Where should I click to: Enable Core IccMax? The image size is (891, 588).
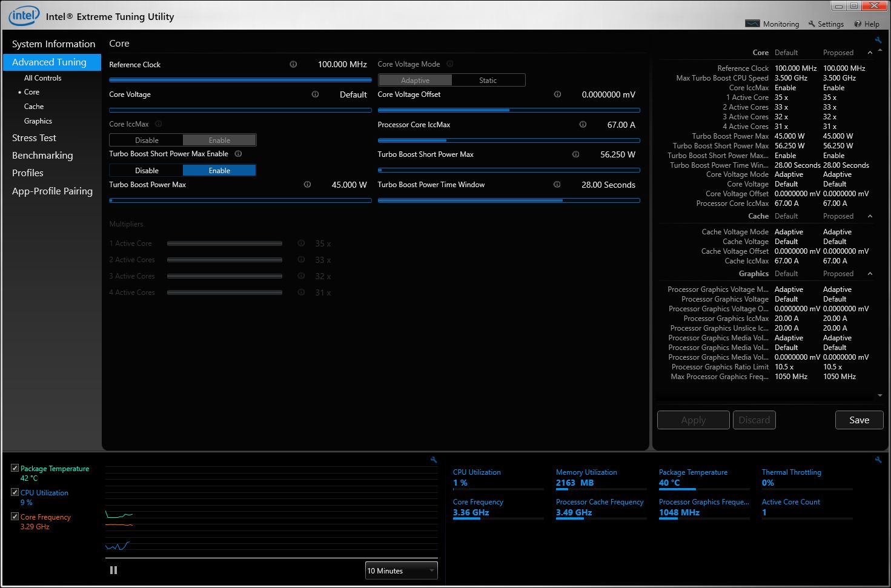(219, 140)
